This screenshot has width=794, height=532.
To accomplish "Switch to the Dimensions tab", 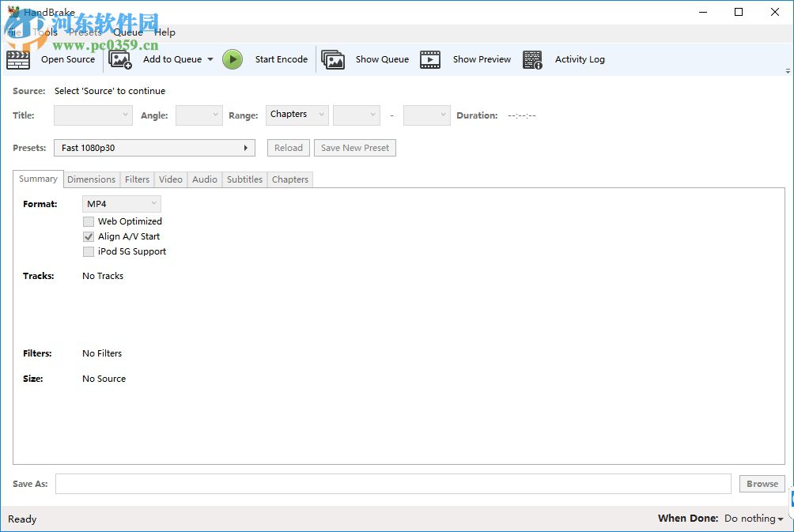I will click(91, 179).
